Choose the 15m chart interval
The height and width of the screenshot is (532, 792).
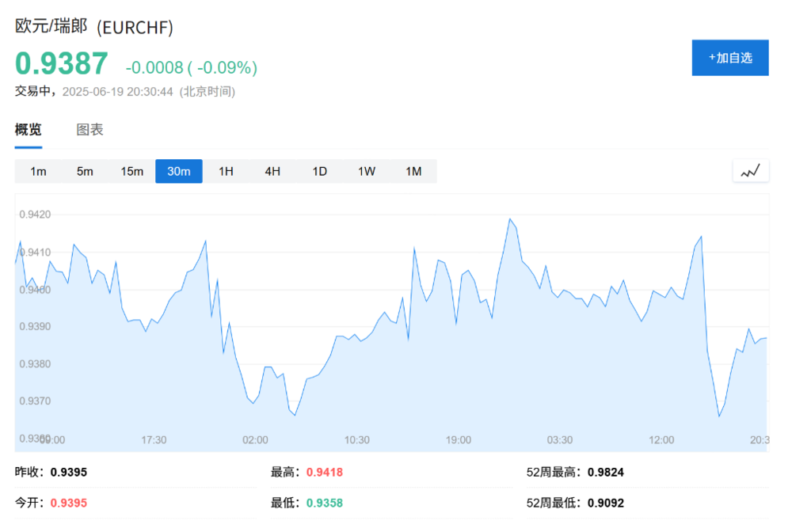(131, 171)
